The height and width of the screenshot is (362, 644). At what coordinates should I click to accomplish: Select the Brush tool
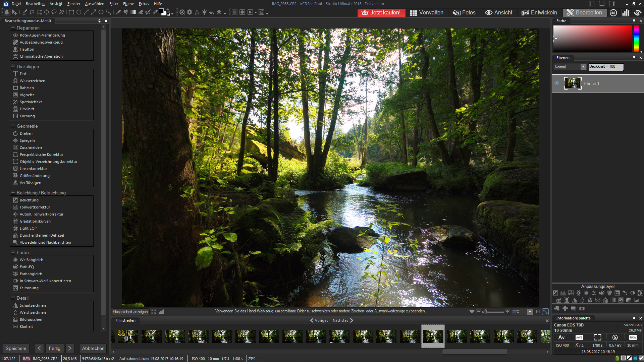[118, 12]
